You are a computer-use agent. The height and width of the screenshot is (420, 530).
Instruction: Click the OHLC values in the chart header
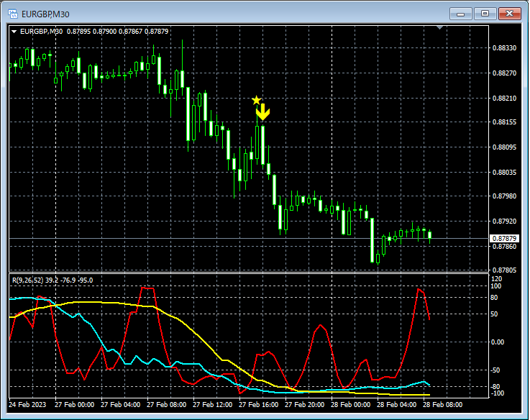(x=118, y=32)
